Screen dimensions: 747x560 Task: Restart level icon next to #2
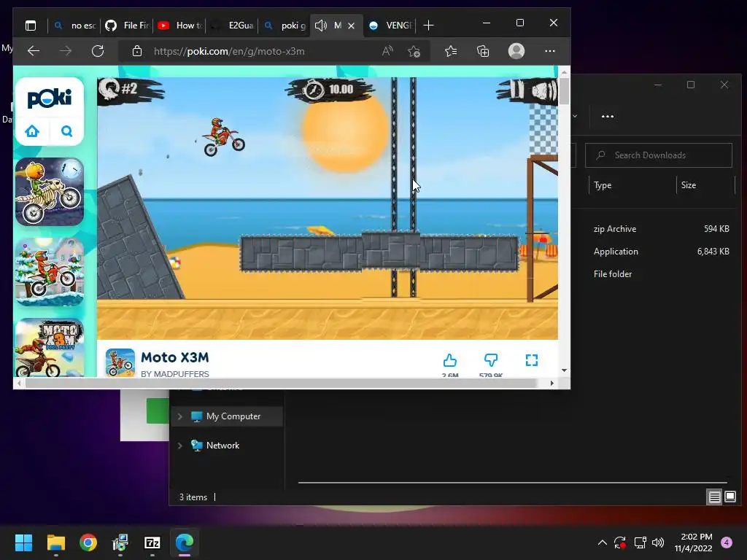(x=109, y=89)
